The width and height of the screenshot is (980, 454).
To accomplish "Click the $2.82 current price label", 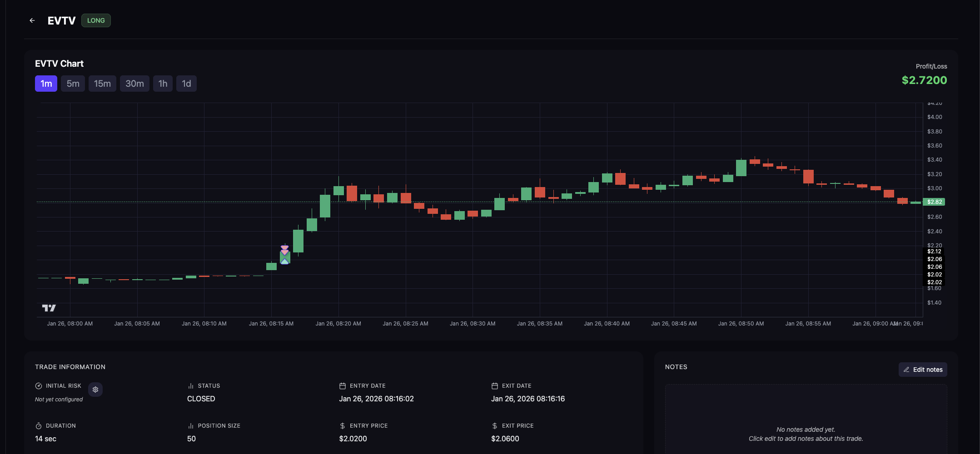I will 934,202.
